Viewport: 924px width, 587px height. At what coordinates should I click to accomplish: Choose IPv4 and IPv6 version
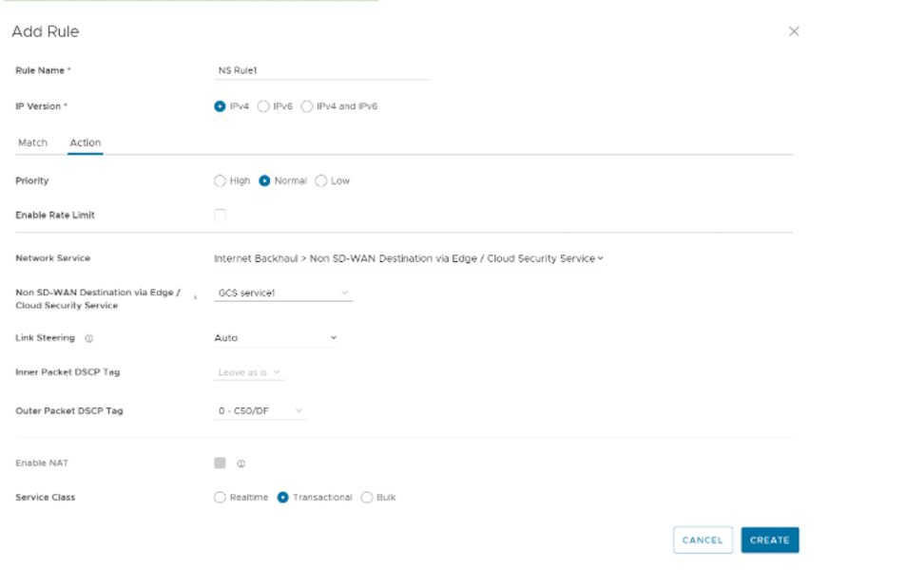307,106
